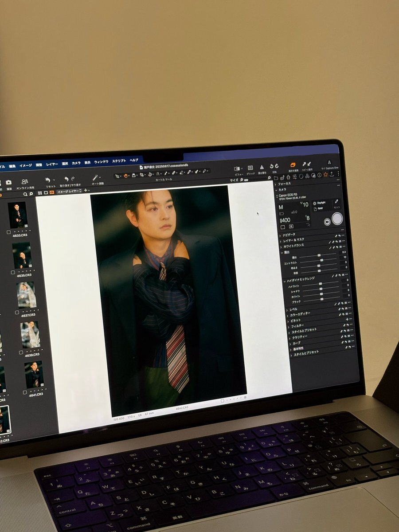Image resolution: width=399 pixels, height=532 pixels.
Task: Click the Daylight white balance setting
Action: pyautogui.click(x=320, y=203)
